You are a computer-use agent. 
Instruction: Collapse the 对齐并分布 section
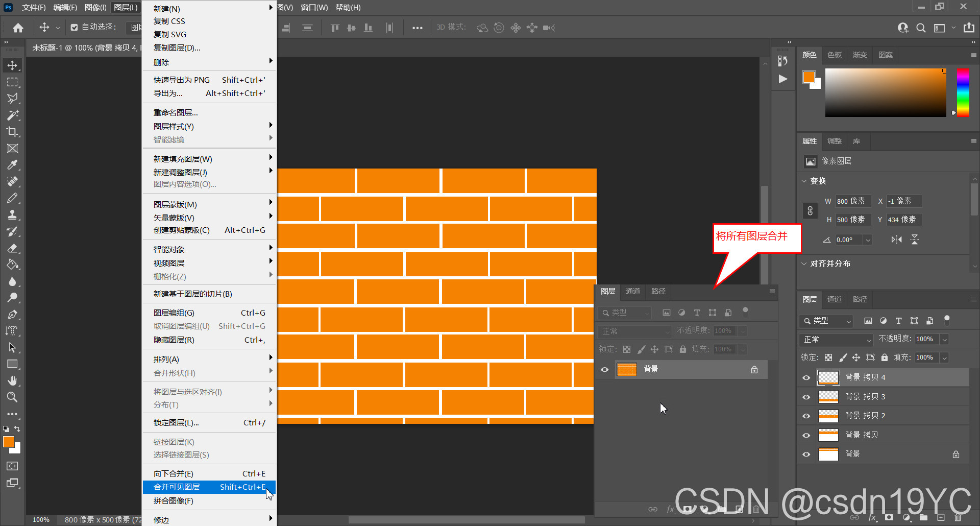click(804, 264)
